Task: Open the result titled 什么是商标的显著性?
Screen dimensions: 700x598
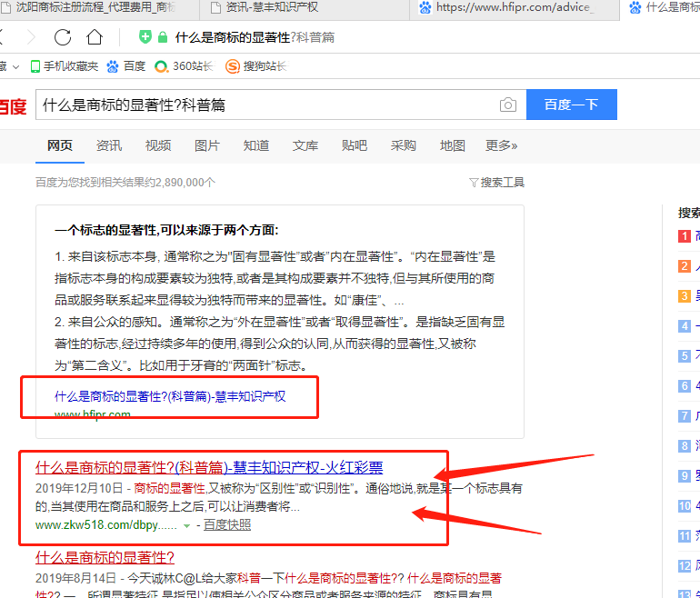Action: pyautogui.click(x=105, y=557)
